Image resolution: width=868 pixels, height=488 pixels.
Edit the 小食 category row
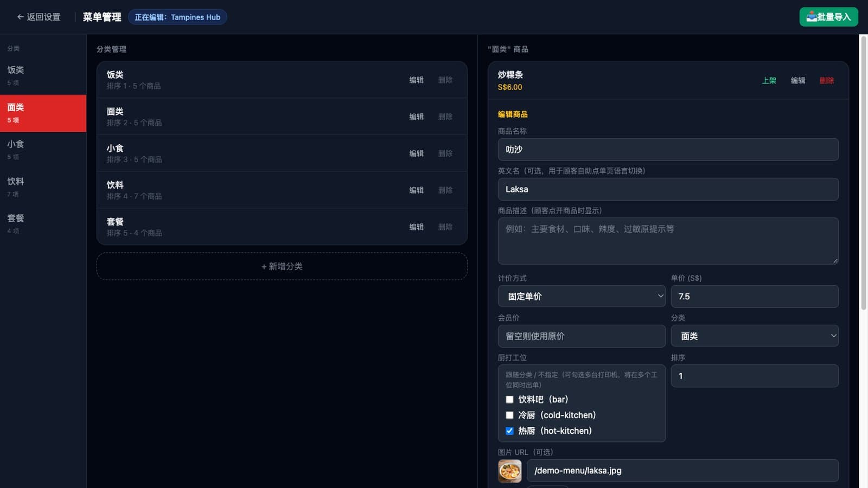click(416, 153)
